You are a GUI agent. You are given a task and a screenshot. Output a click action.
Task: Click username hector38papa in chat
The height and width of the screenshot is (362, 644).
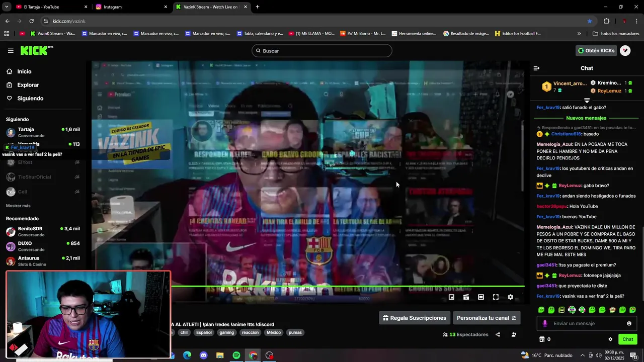tap(552, 206)
